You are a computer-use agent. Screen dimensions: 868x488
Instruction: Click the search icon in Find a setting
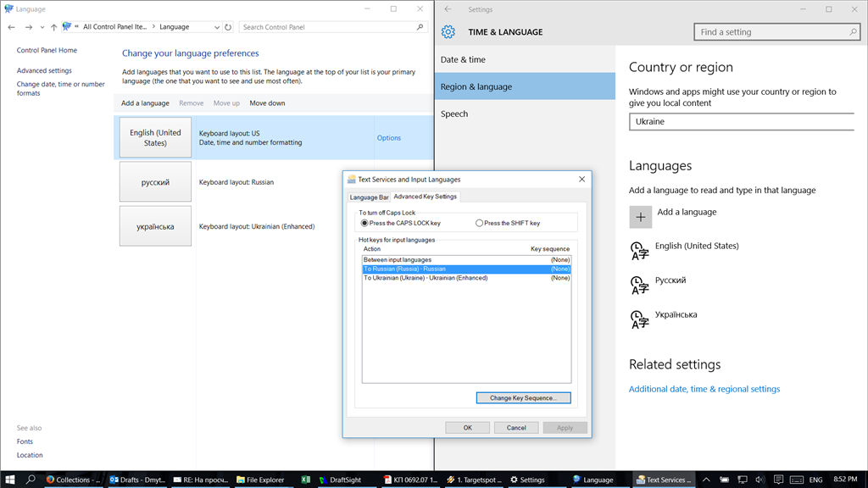(853, 32)
